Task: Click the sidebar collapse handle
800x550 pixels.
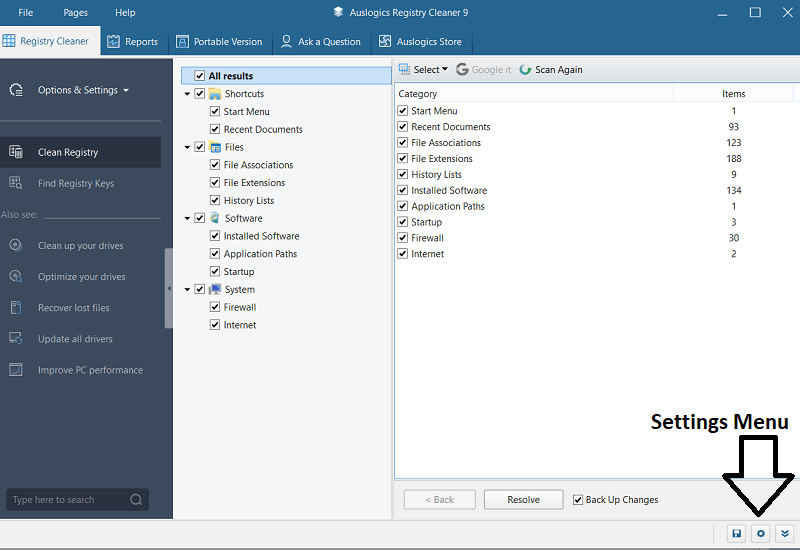Action: point(169,288)
